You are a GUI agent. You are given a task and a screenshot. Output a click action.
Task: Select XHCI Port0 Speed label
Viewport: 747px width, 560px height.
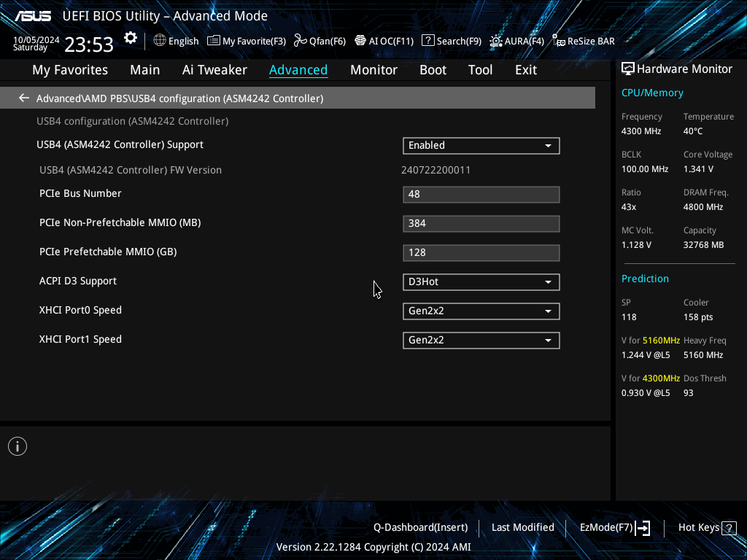(80, 310)
